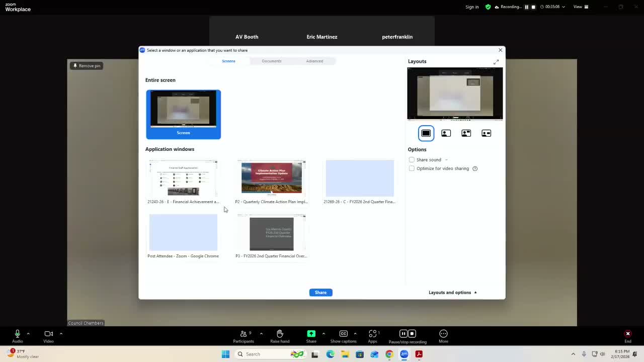This screenshot has height=362, width=644.
Task: Open the Apps icon in toolbar
Action: [372, 334]
